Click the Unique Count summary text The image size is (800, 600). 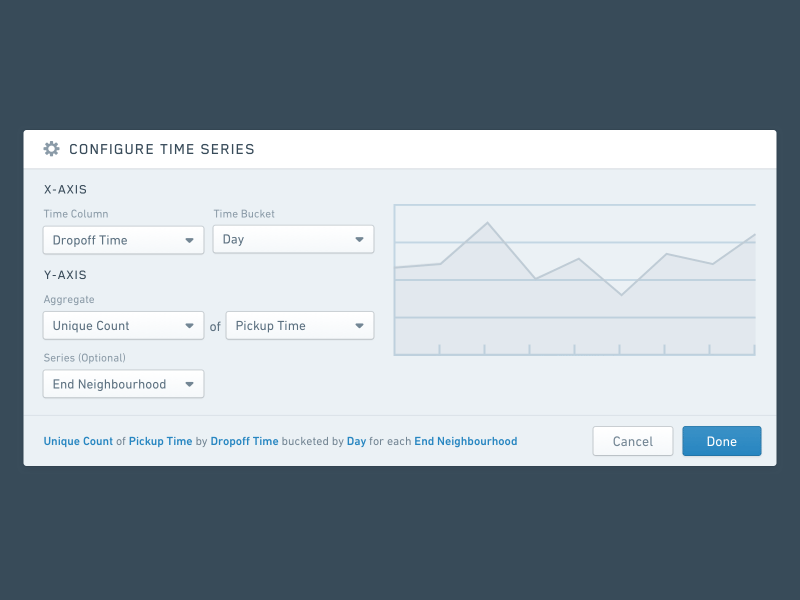click(x=78, y=441)
